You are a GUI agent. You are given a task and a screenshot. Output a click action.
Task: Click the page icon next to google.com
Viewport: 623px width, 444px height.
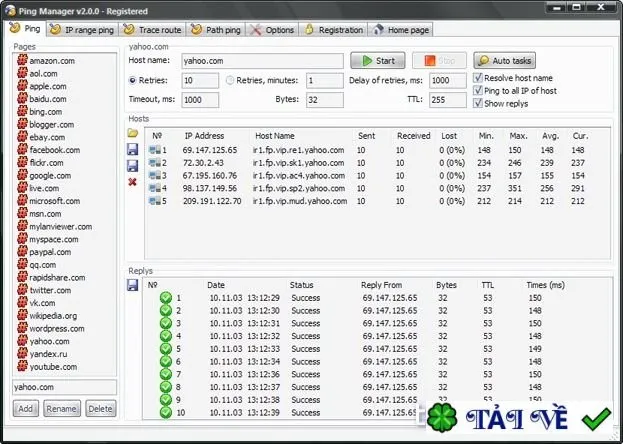pyautogui.click(x=23, y=175)
